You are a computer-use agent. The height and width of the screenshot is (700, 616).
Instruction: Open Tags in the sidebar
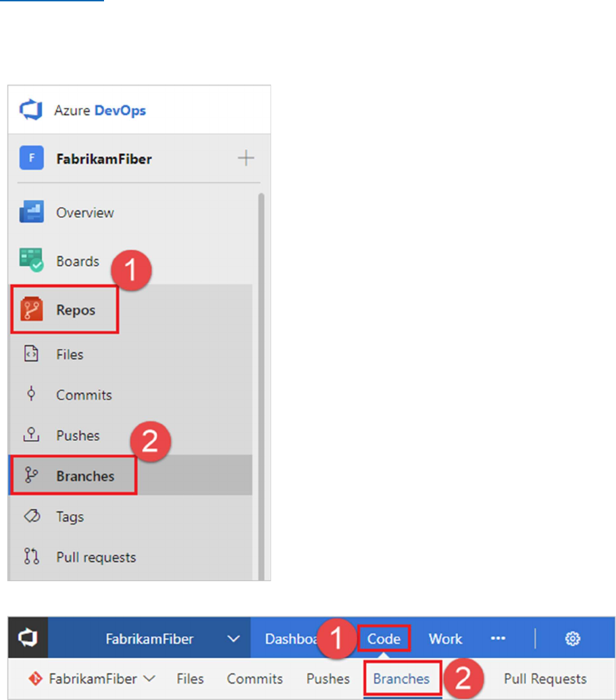[x=70, y=517]
